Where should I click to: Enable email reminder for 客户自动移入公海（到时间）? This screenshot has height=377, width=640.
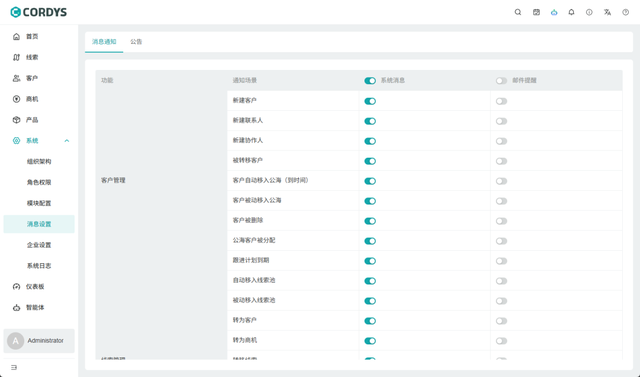(x=502, y=181)
